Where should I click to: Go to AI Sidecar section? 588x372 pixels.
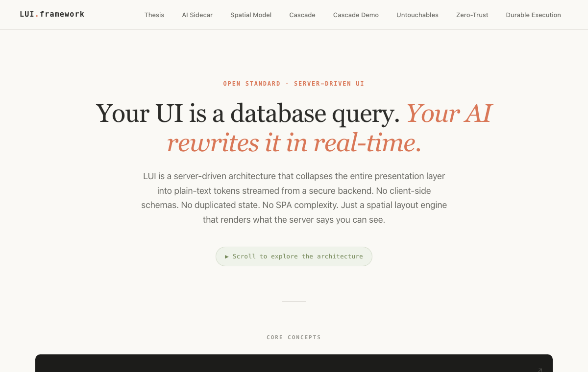(x=197, y=15)
